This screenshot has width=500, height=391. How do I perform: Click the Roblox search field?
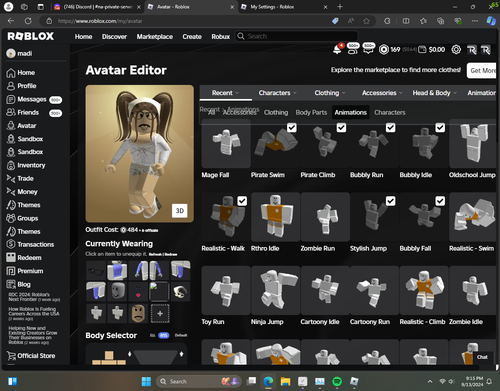[x=297, y=36]
